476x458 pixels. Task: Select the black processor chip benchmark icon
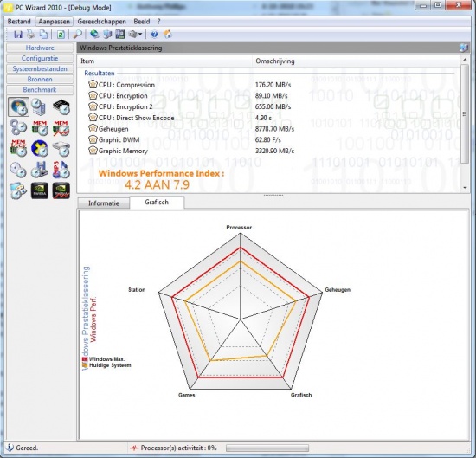(61, 106)
